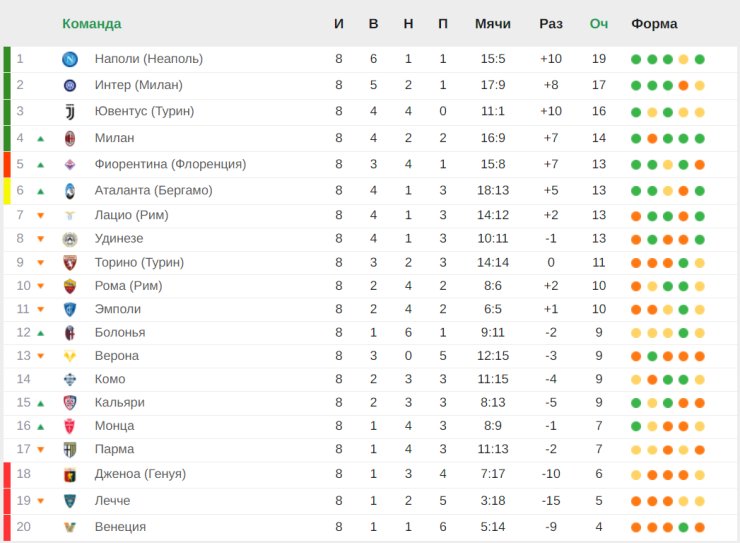The height and width of the screenshot is (543, 740).
Task: Sort the table by the Команда header
Action: tap(92, 24)
